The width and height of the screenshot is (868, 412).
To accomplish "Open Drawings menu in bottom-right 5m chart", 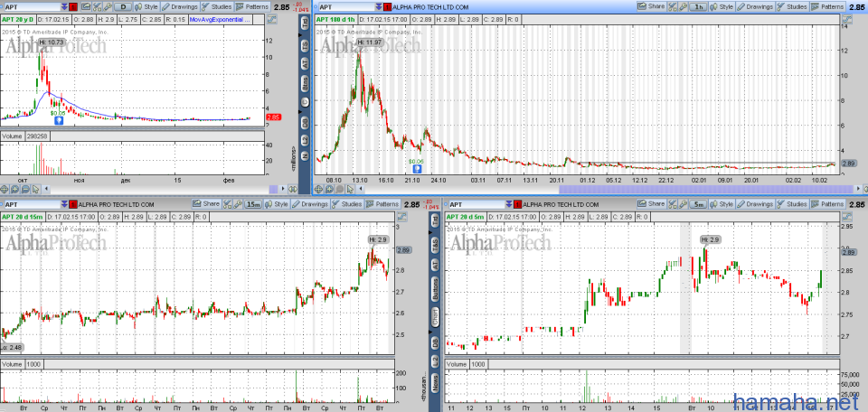I will [755, 204].
